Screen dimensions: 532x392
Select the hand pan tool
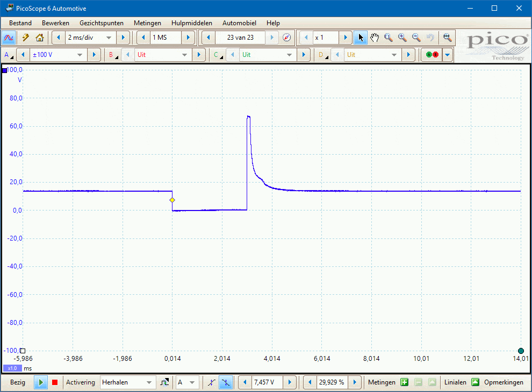375,38
